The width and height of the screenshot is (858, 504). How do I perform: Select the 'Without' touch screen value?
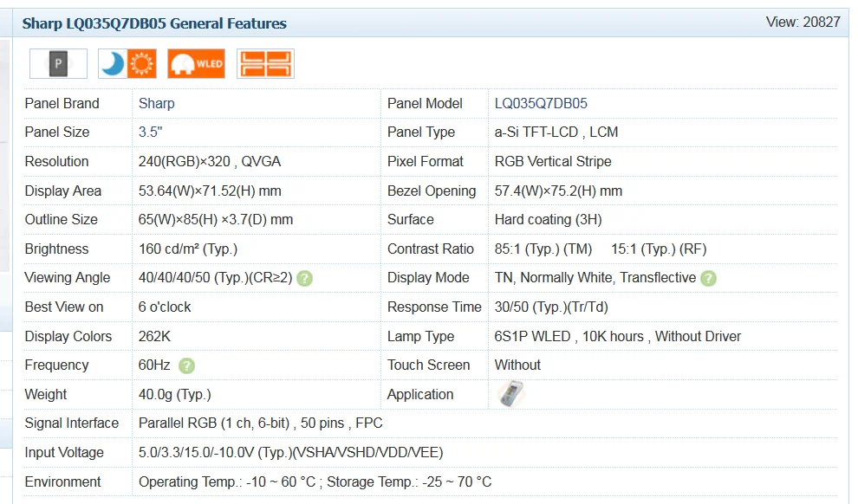517,365
